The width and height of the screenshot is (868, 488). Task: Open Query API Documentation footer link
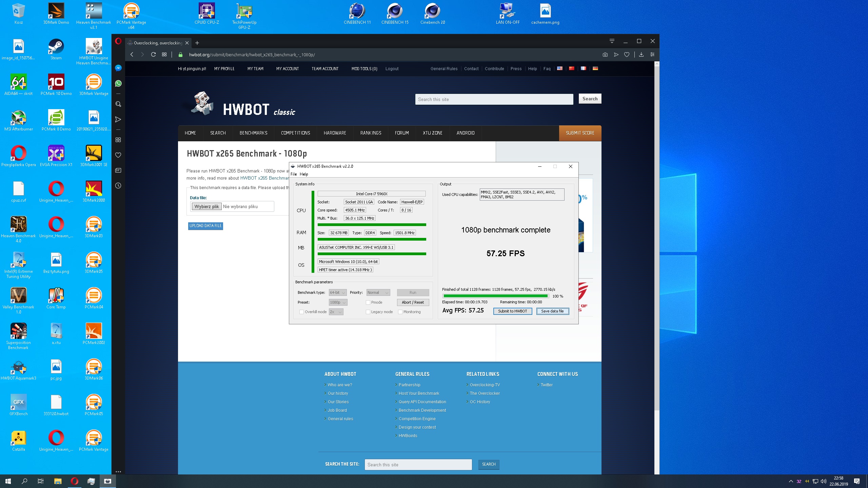pyautogui.click(x=422, y=402)
